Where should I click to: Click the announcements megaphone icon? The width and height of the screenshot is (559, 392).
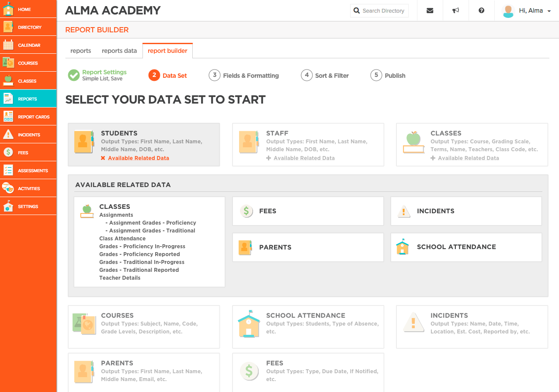[455, 10]
